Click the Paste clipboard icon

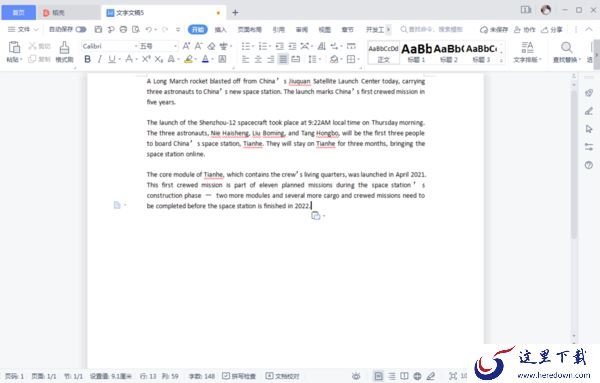click(x=14, y=47)
